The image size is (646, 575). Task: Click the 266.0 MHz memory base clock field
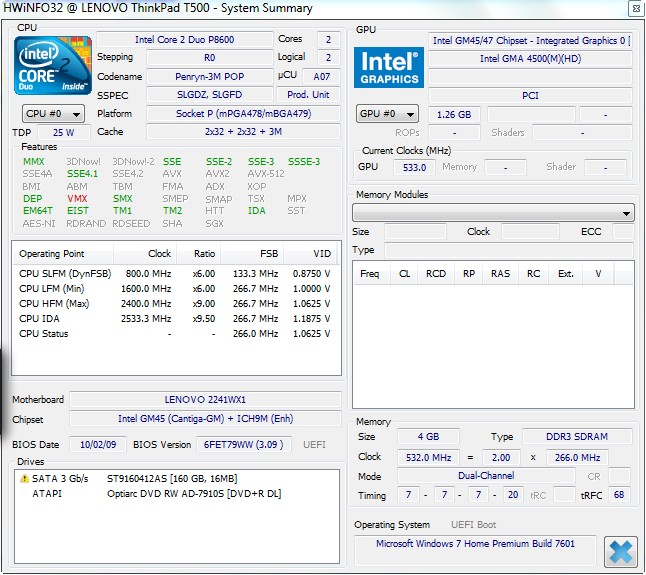tap(577, 458)
